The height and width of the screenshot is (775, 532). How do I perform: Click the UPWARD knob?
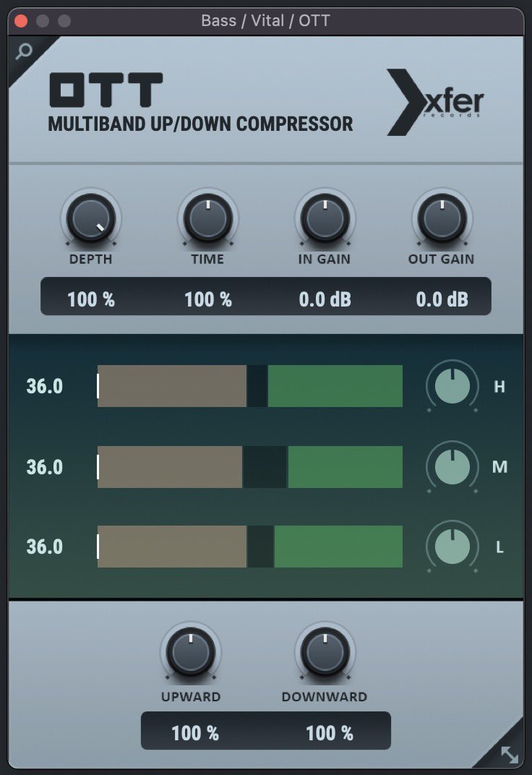[x=191, y=652]
